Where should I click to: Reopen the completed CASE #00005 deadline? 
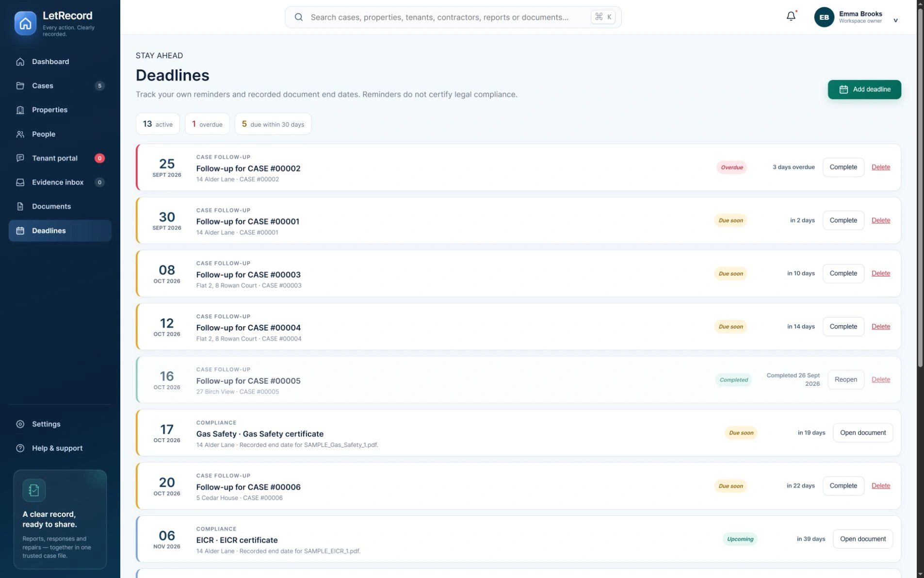(845, 380)
